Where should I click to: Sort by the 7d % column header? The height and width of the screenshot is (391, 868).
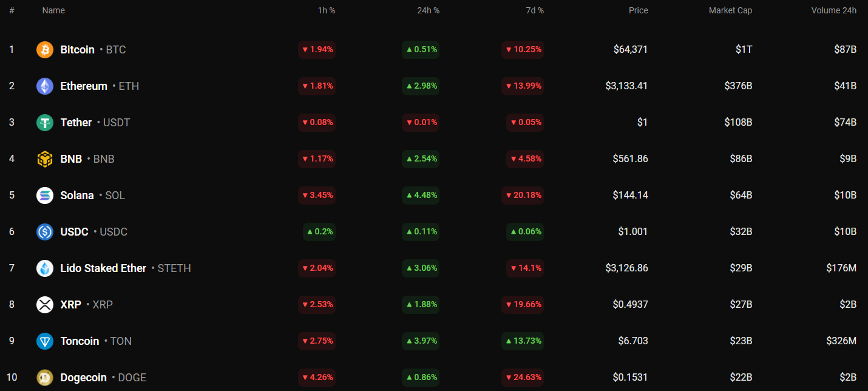pyautogui.click(x=534, y=10)
